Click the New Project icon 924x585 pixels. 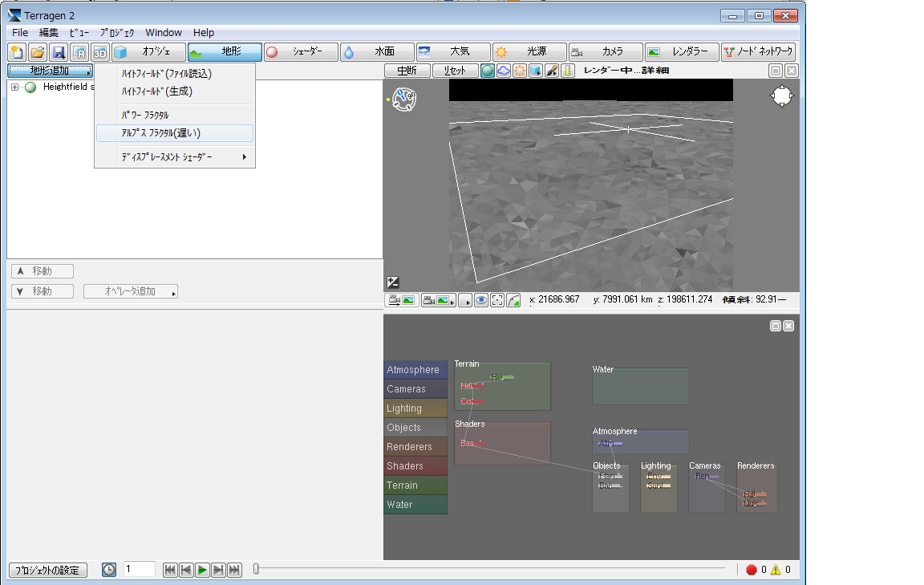point(17,52)
